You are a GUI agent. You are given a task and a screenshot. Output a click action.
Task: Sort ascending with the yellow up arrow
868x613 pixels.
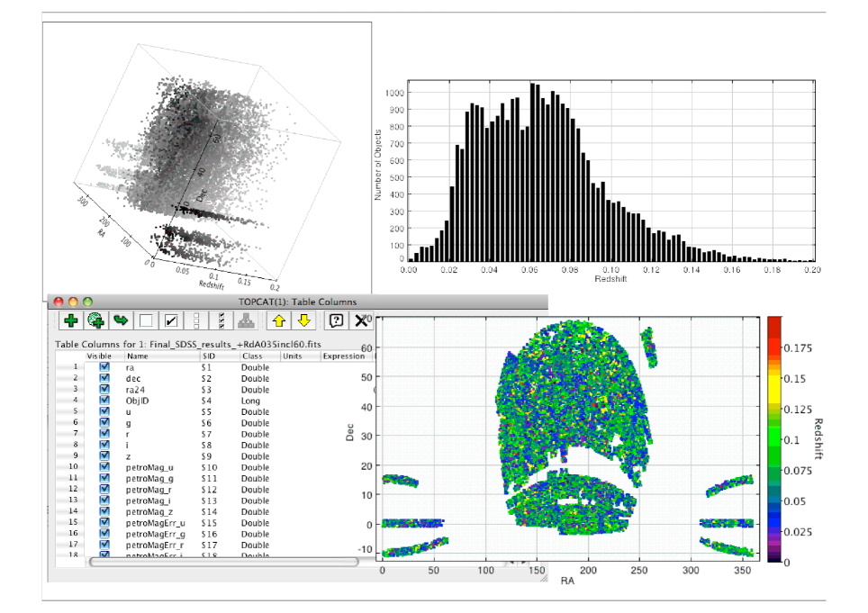pyautogui.click(x=278, y=321)
